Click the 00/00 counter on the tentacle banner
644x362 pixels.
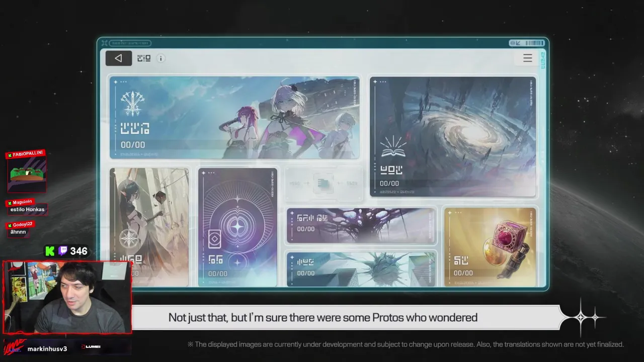[306, 229]
